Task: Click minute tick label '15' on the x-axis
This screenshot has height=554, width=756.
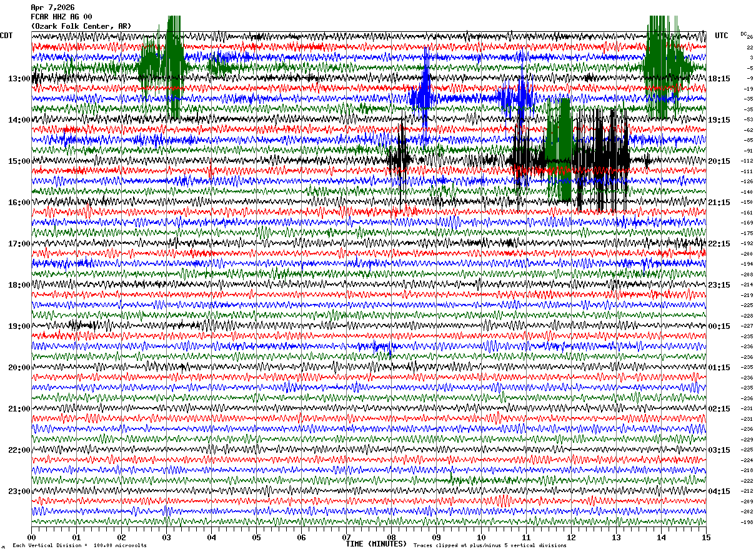Action: click(706, 537)
